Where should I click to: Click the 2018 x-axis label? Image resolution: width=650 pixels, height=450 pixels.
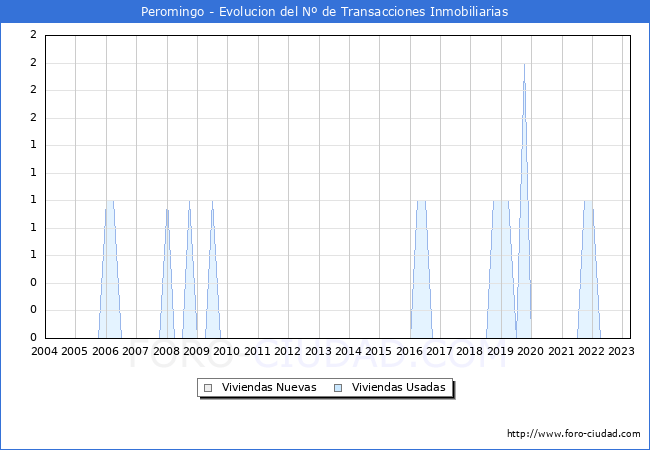pos(470,351)
